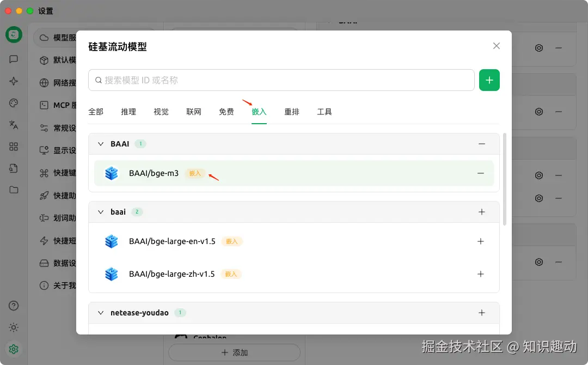Click the BAAI/bge-large-en-v1.5 model icon
Screen dimensions: 588x365
point(112,241)
